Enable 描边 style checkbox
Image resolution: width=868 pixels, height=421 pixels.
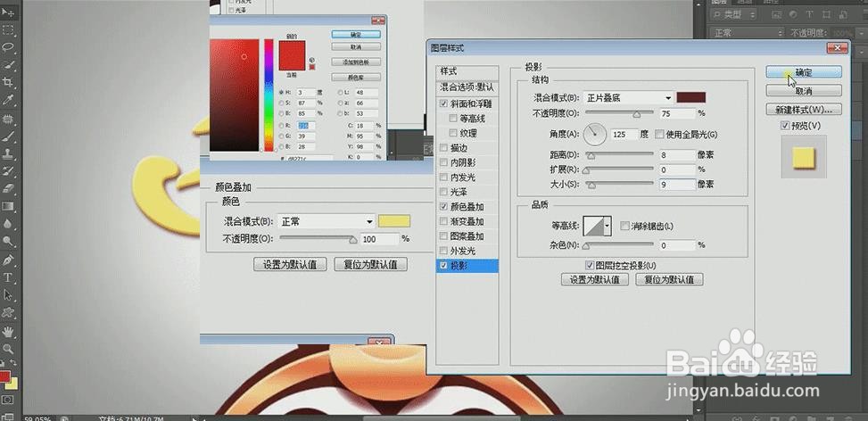[x=443, y=148]
